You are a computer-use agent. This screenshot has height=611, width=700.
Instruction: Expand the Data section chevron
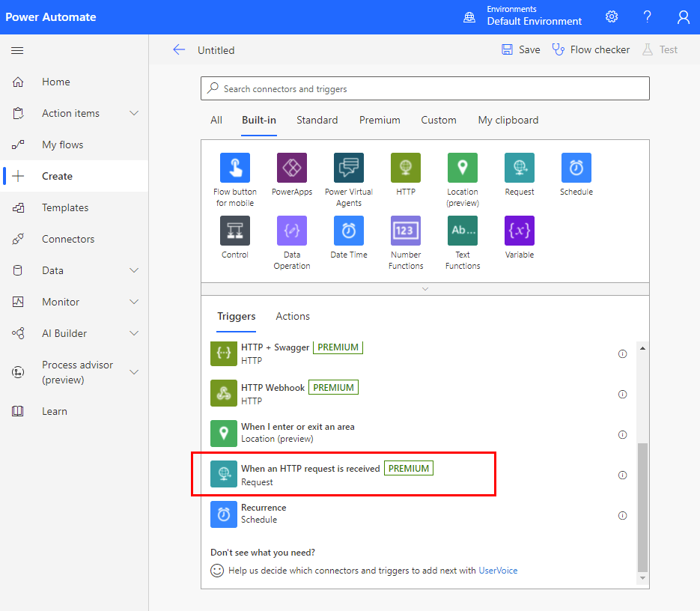(x=134, y=270)
